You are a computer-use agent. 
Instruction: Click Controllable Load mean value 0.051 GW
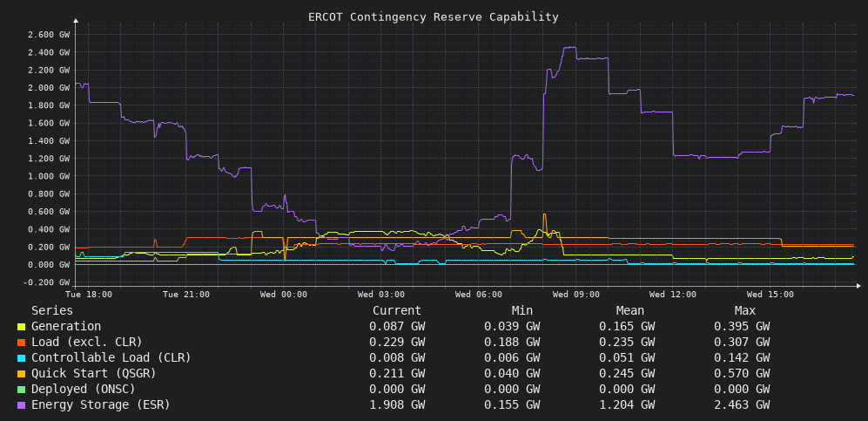click(x=627, y=358)
